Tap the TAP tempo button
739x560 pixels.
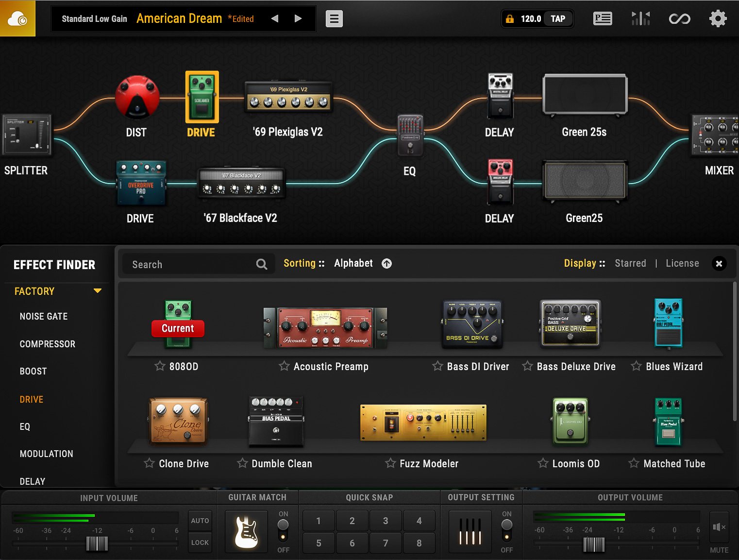pyautogui.click(x=558, y=19)
